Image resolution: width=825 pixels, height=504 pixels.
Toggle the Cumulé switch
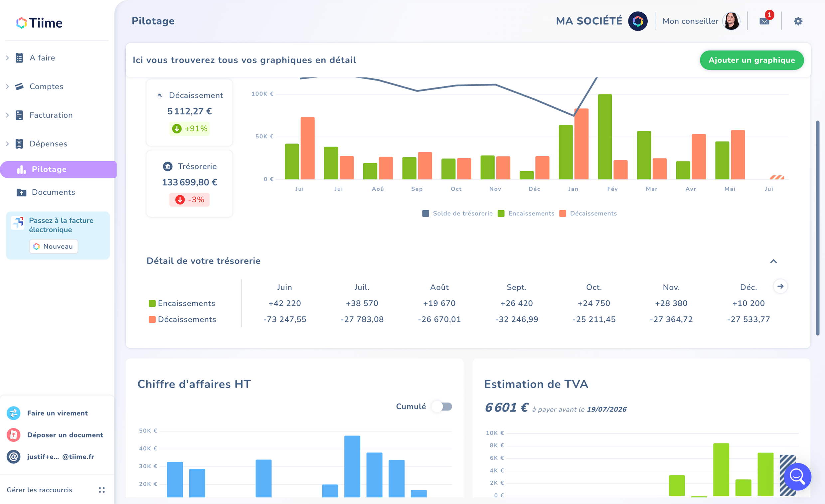pos(442,407)
